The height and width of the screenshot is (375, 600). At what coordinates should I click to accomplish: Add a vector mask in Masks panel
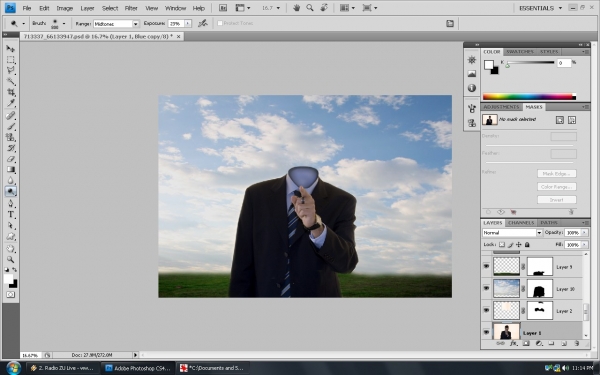tap(572, 120)
